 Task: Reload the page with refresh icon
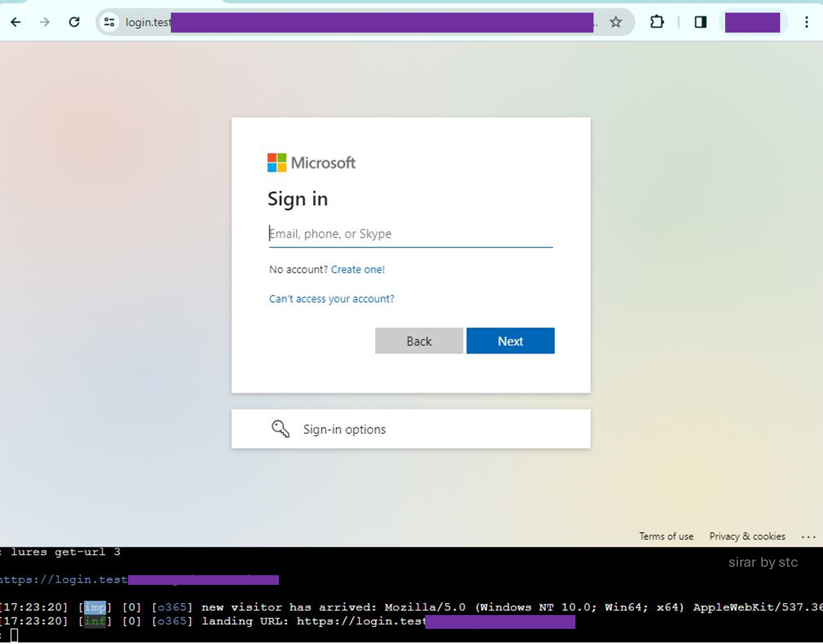click(74, 22)
